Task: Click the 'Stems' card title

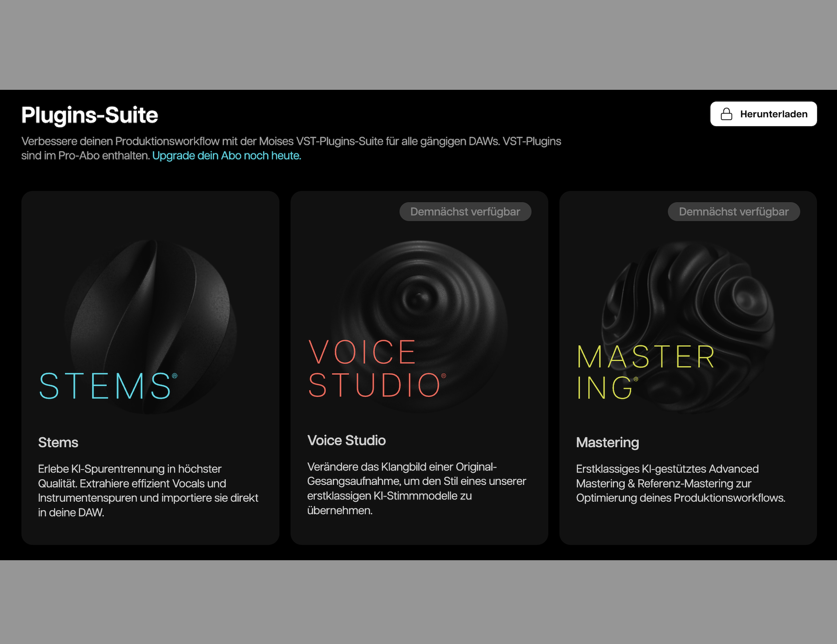Action: click(58, 442)
